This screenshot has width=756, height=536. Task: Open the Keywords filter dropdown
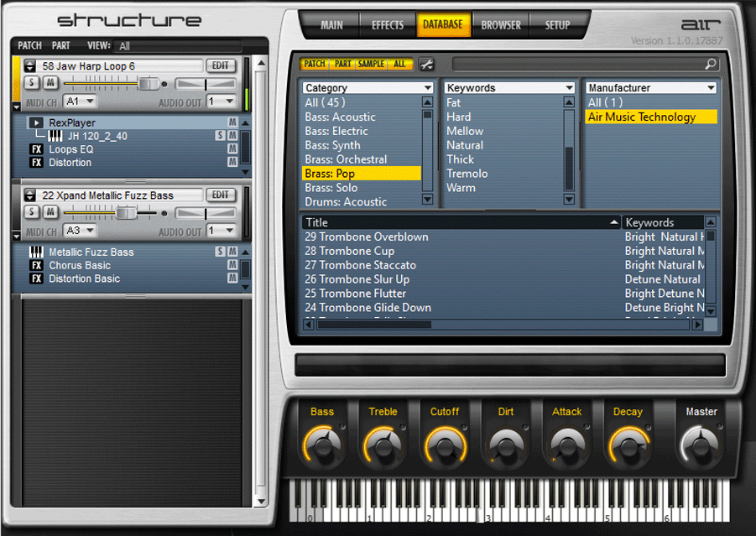pos(508,87)
